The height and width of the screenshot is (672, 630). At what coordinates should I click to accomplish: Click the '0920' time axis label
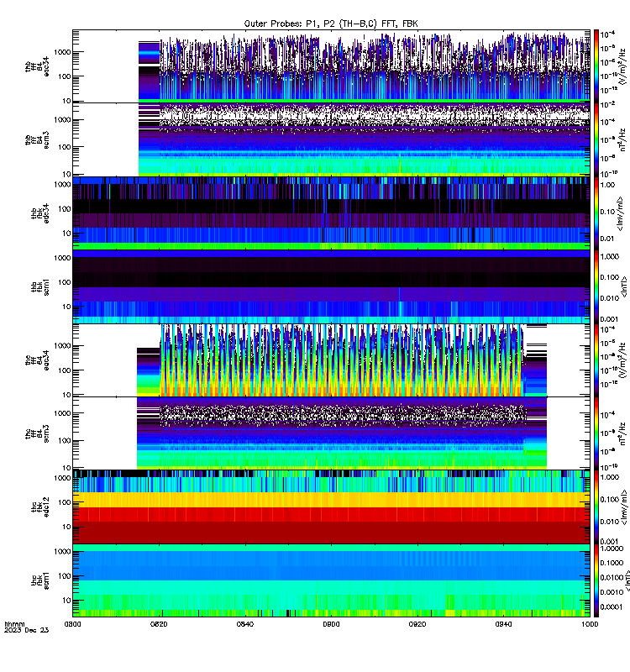[417, 624]
